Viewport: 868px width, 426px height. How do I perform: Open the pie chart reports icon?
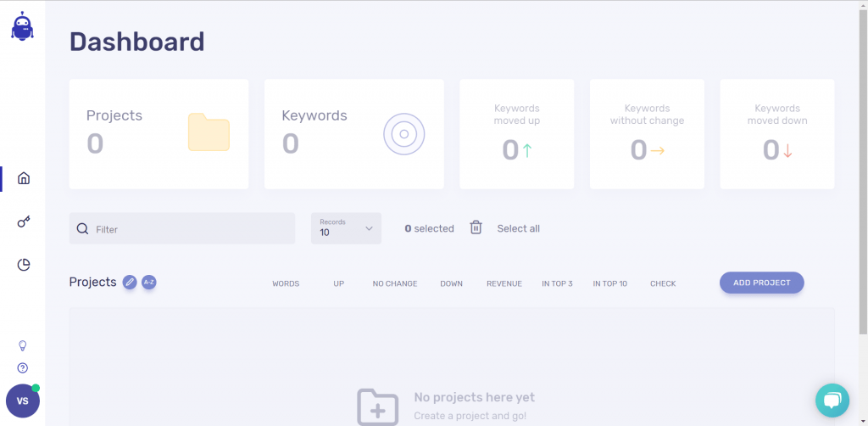click(x=24, y=265)
